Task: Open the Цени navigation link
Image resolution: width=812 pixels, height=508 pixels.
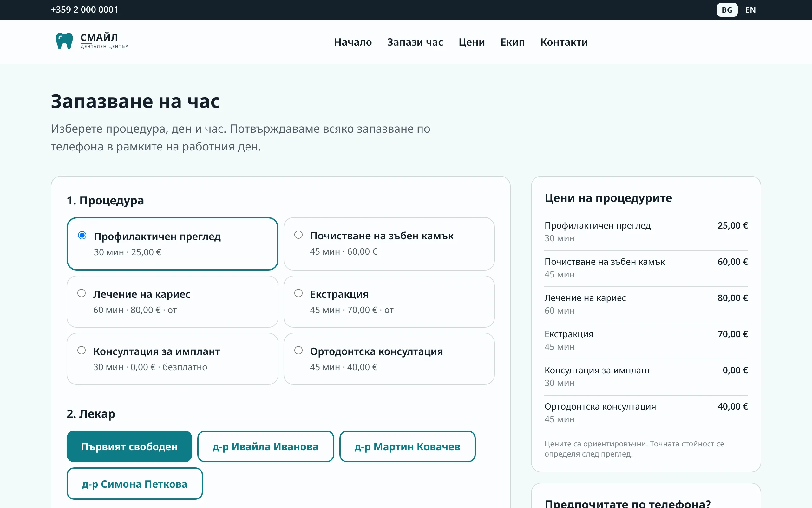Action: tap(471, 42)
